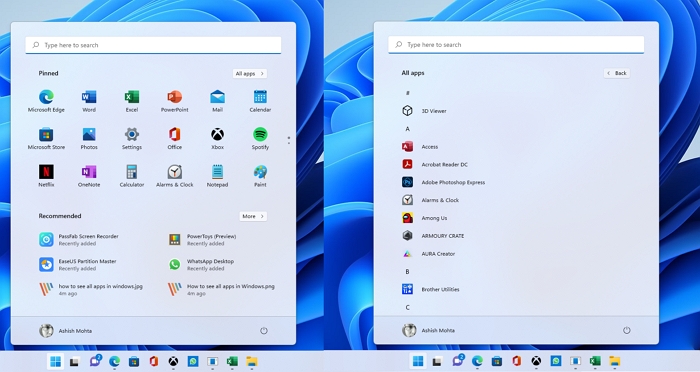Open the pinned Microsoft Edge app

click(x=46, y=101)
